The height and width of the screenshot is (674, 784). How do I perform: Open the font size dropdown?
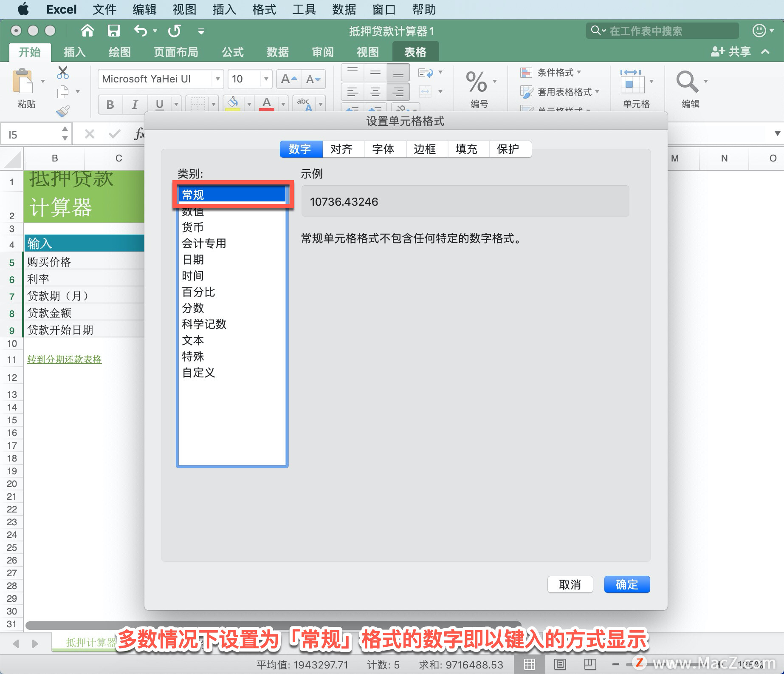point(266,79)
